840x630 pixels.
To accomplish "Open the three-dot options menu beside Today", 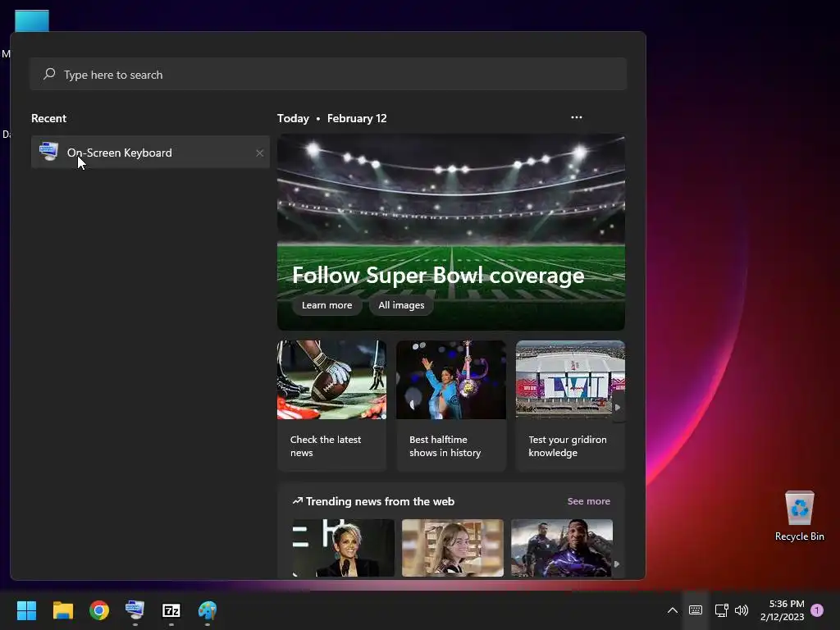I will 577,117.
